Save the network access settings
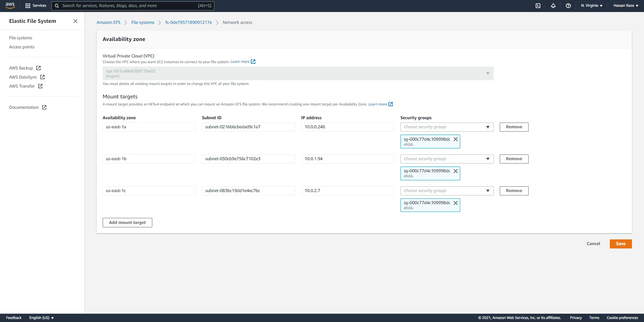644x322 pixels. (621, 244)
